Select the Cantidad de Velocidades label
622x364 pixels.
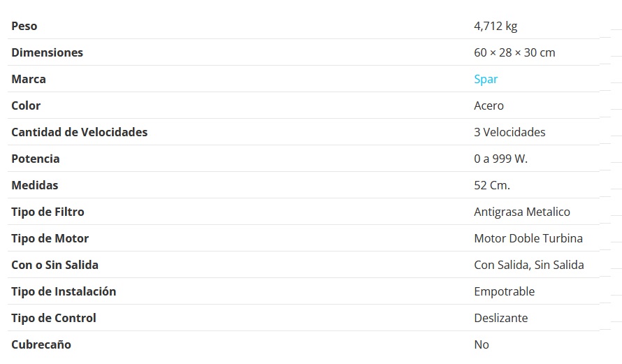80,133
